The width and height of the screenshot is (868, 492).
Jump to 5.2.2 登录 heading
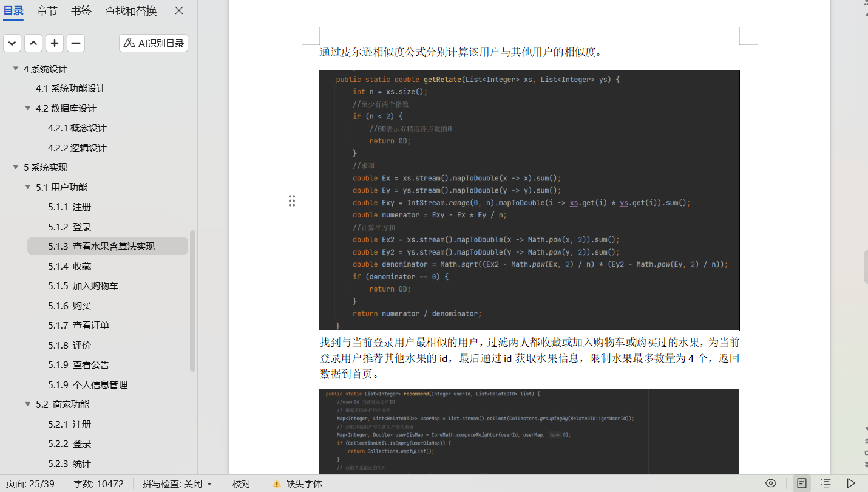point(69,444)
